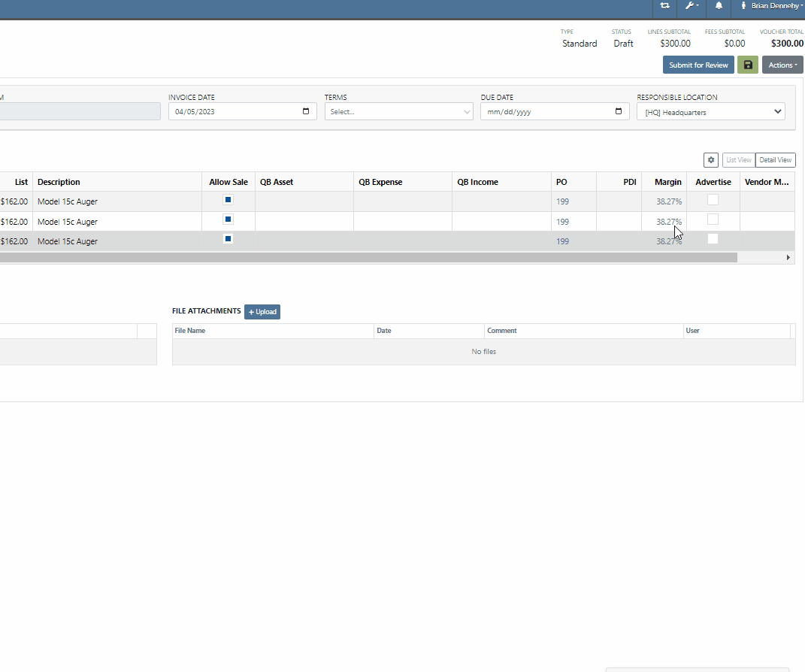
Task: Click the grid scrollbar right arrow
Action: click(788, 257)
